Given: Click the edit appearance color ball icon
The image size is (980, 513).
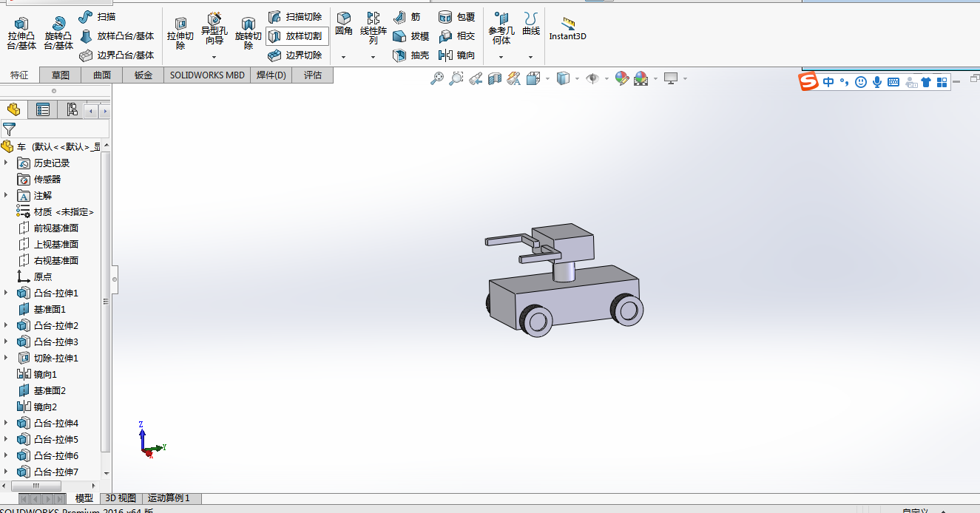Looking at the screenshot, I should point(621,78).
